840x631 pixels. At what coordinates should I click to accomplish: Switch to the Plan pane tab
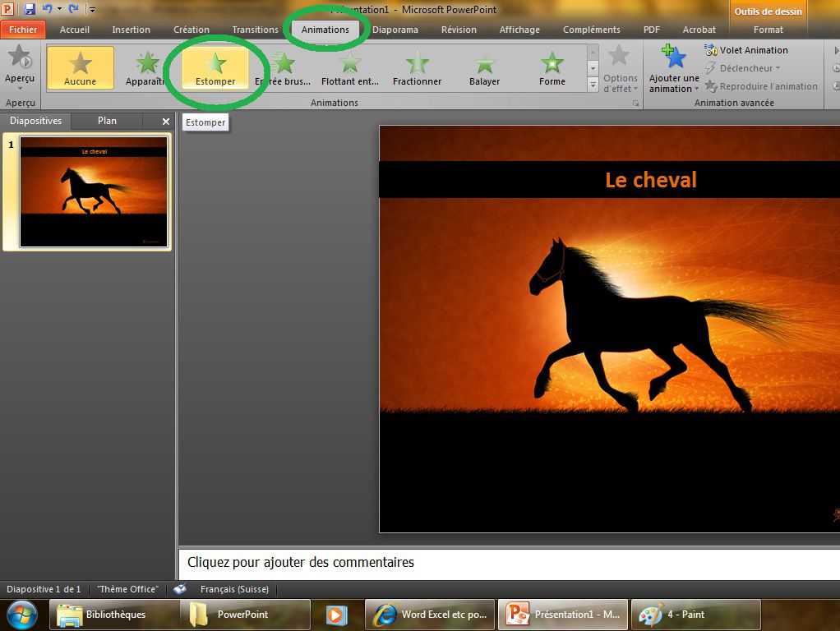point(107,121)
